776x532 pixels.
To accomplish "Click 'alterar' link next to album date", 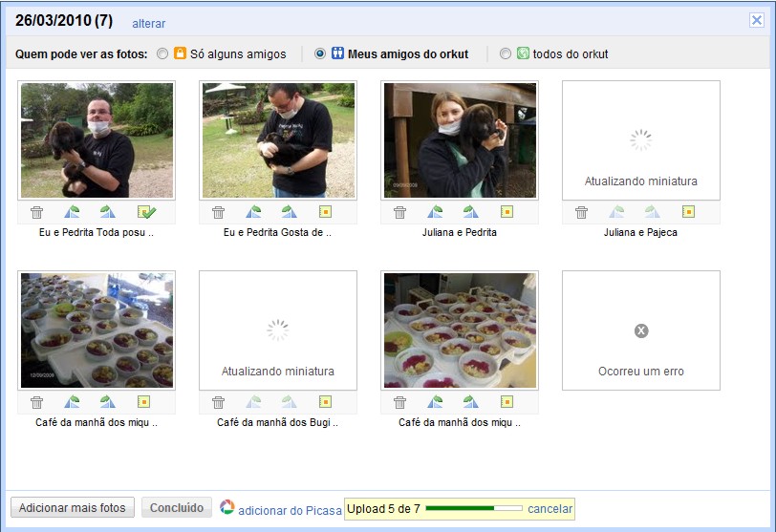I will point(148,23).
